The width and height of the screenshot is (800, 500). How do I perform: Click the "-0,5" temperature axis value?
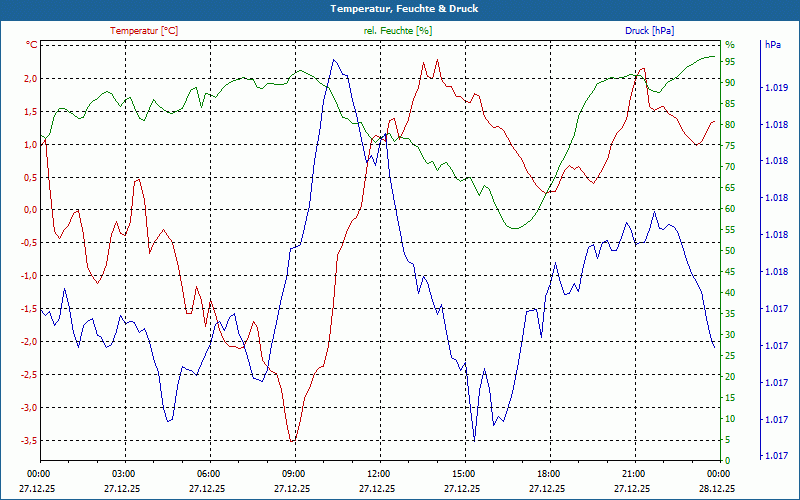pos(29,243)
